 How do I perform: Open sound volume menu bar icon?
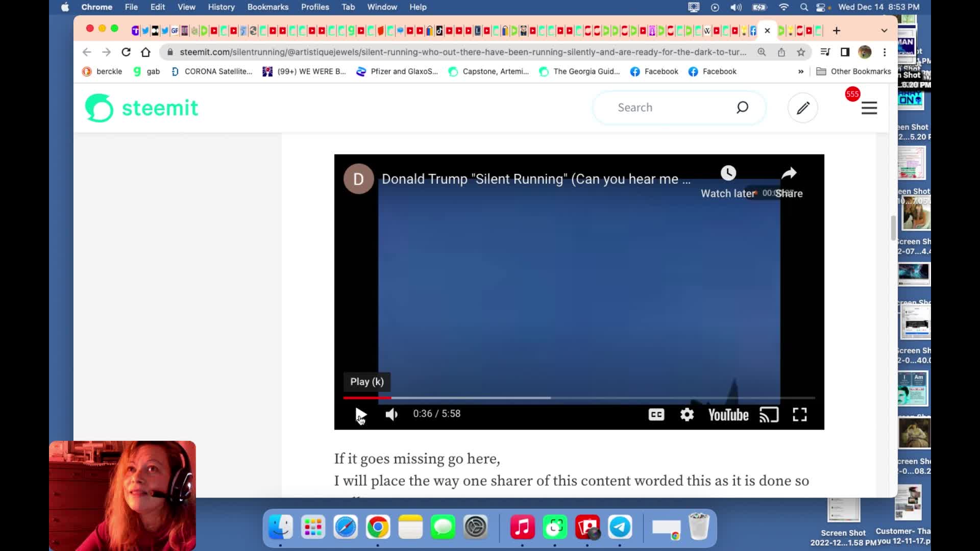(736, 7)
